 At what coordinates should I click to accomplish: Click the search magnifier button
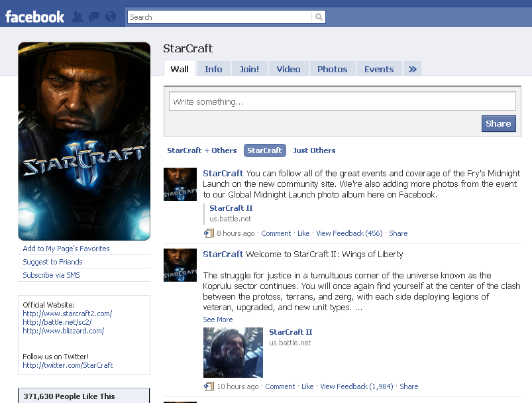319,17
